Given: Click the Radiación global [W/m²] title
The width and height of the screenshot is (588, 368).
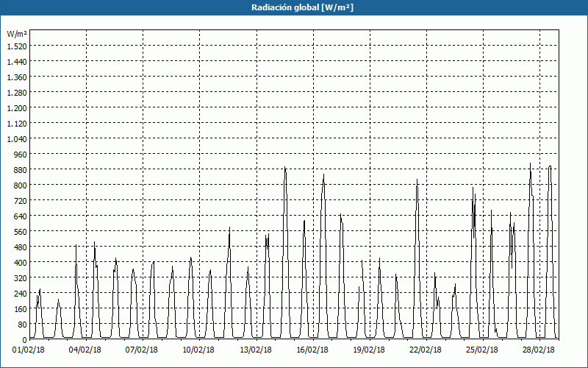Looking at the screenshot, I should pos(302,7).
